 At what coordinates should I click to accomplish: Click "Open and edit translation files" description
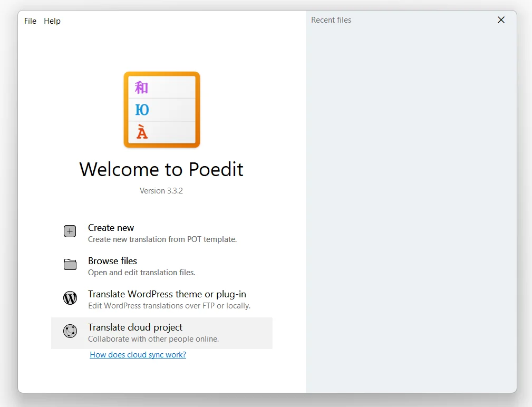141,272
